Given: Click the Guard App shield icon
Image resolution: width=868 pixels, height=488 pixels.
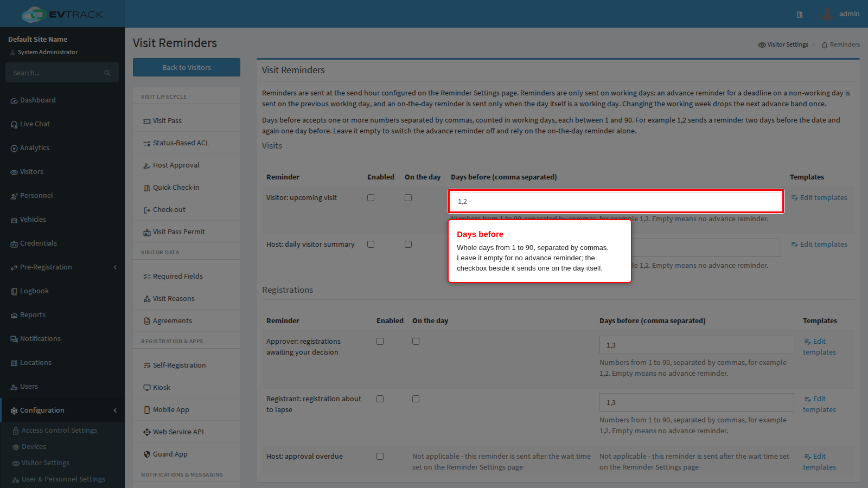Looking at the screenshot, I should (147, 454).
